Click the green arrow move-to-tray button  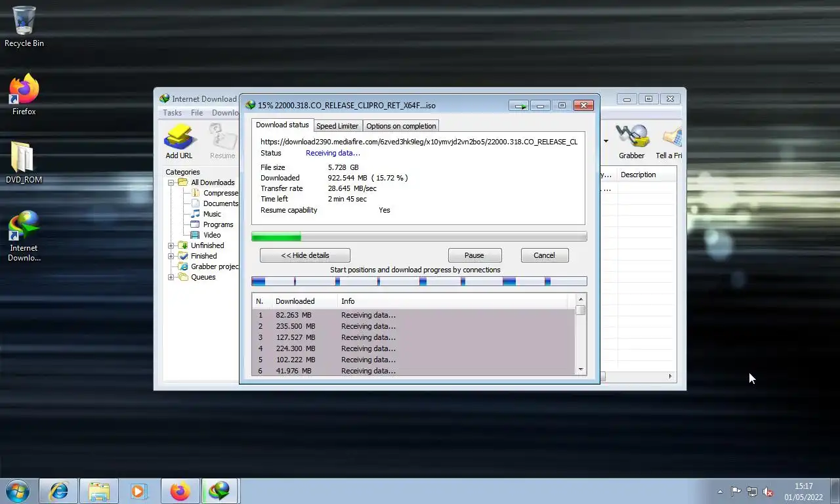[x=520, y=106]
